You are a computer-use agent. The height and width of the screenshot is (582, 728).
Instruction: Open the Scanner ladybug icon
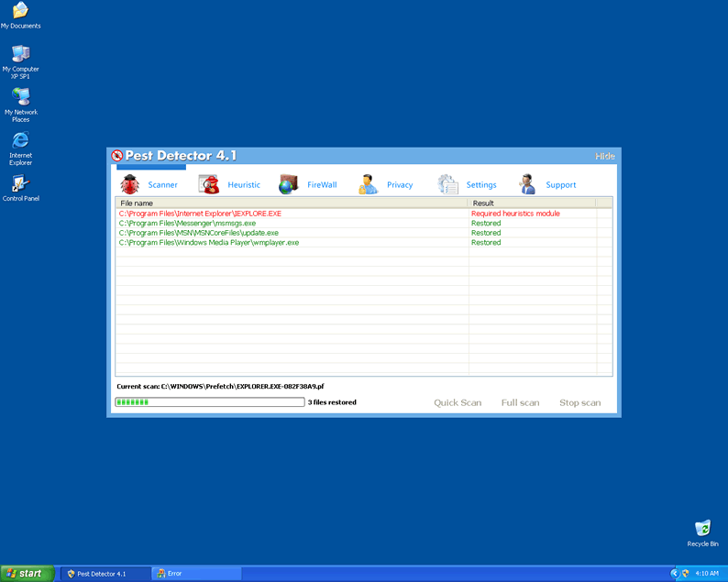click(x=129, y=184)
